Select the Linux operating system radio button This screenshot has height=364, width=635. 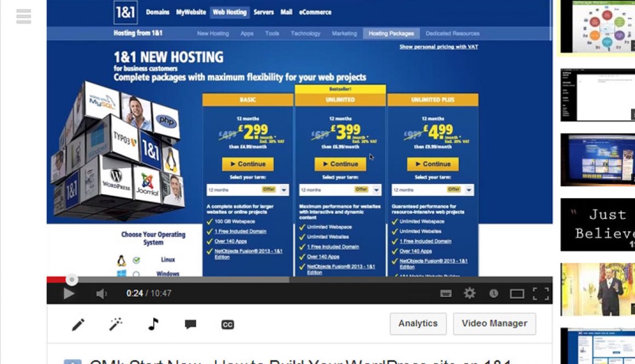[x=136, y=260]
